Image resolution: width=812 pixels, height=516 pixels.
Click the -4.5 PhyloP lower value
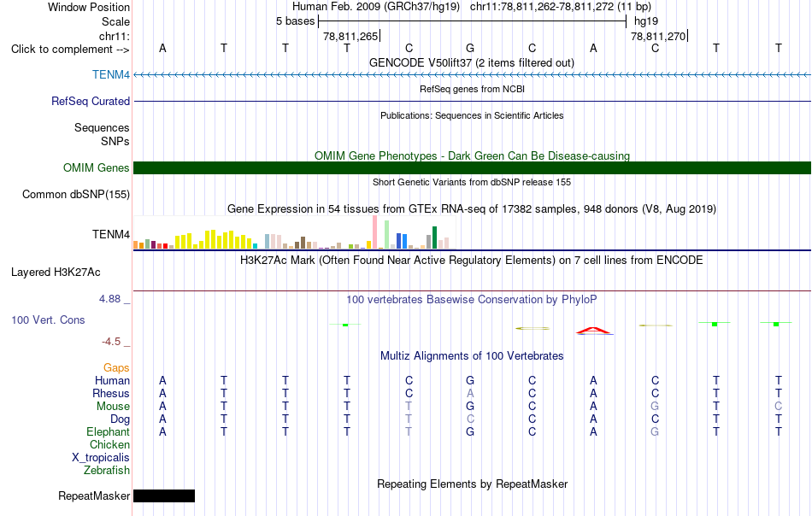[x=111, y=342]
